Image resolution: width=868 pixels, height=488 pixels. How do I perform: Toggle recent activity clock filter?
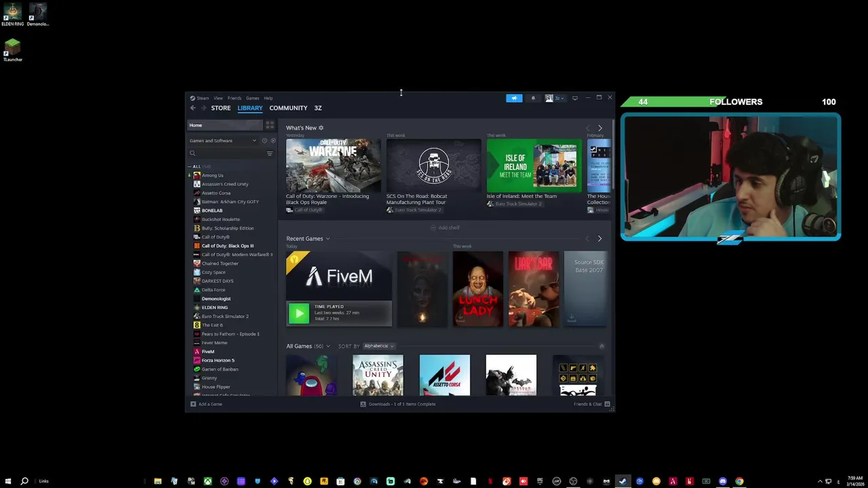[264, 140]
